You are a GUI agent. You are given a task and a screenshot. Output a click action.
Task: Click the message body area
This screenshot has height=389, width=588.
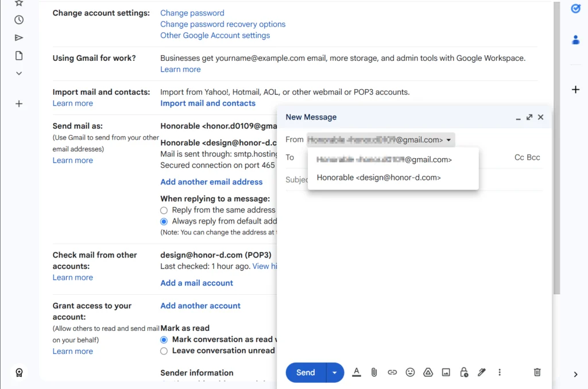(414, 274)
